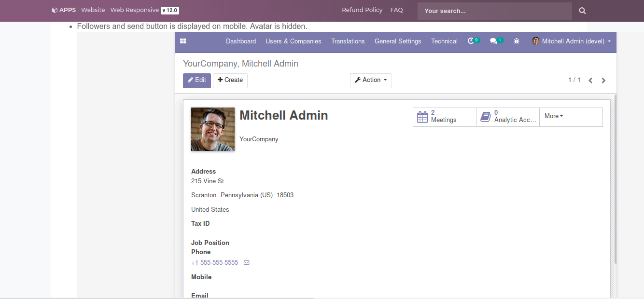Click the Job Position field label
Viewport: 644px width, 299px height.
(x=210, y=243)
